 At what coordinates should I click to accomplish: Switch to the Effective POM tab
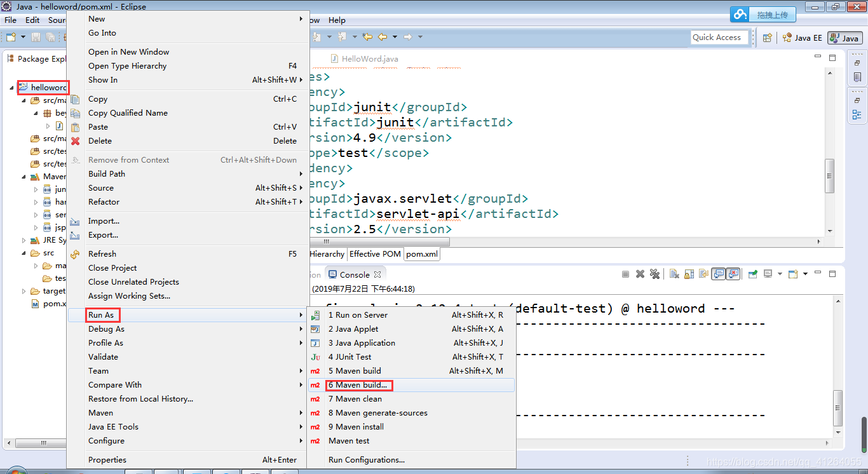click(x=375, y=254)
